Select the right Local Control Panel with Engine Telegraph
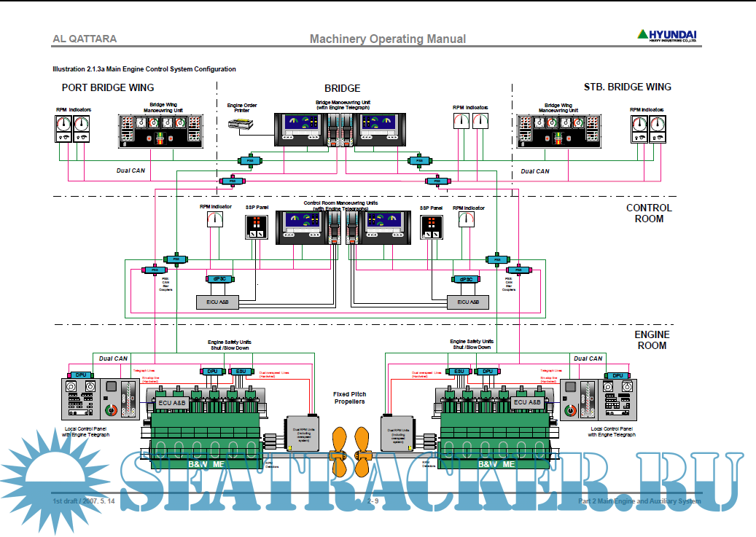Viewport: 756px width, 537px height. point(599,400)
